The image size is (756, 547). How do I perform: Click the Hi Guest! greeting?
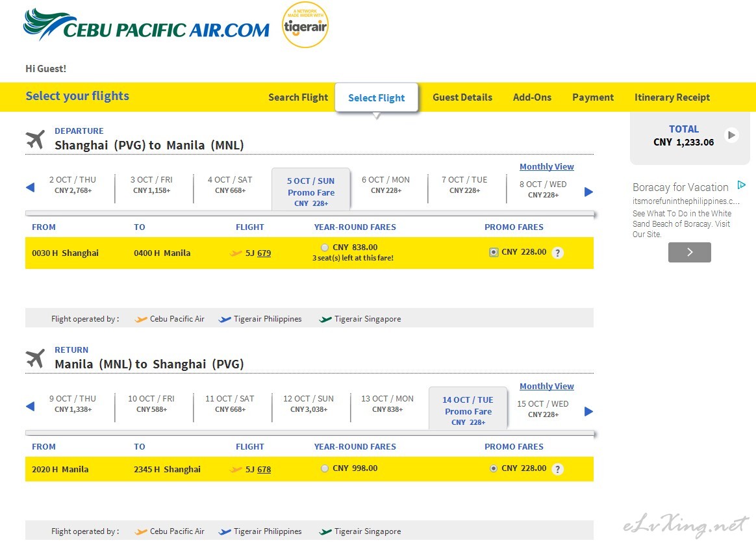click(46, 68)
